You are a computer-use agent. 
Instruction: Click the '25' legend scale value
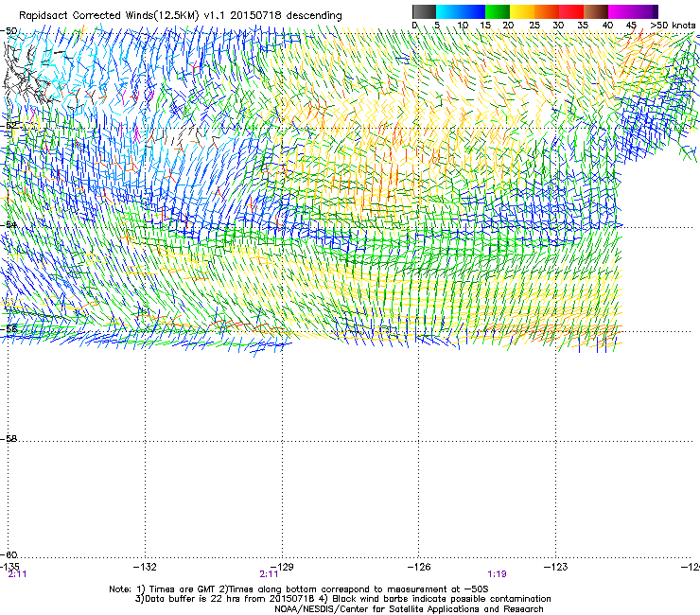(x=534, y=25)
